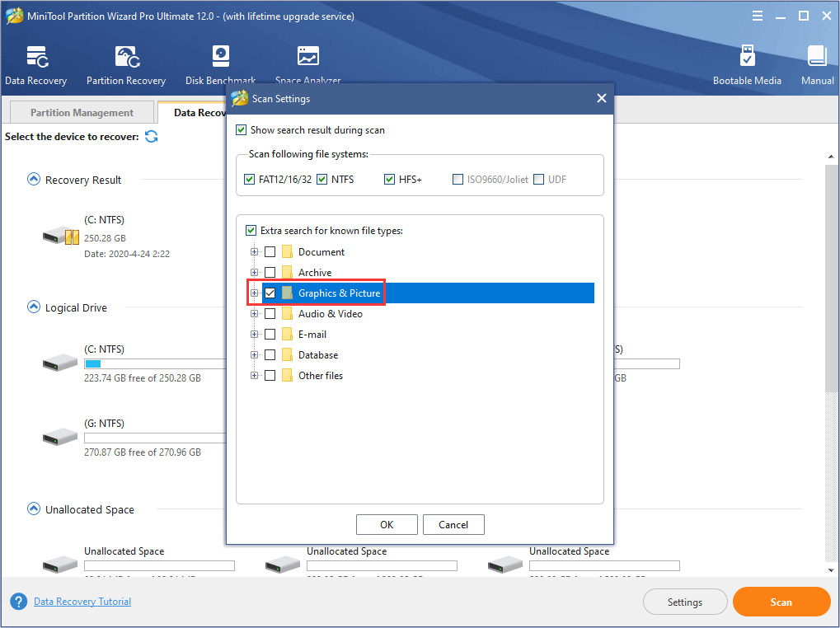Confirm scan settings with OK
840x628 pixels.
(387, 525)
